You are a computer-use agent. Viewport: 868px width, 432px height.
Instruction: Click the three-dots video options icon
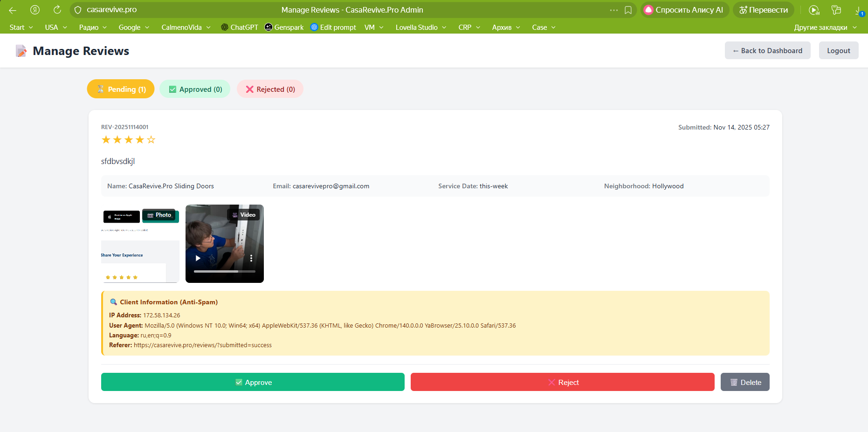click(251, 258)
